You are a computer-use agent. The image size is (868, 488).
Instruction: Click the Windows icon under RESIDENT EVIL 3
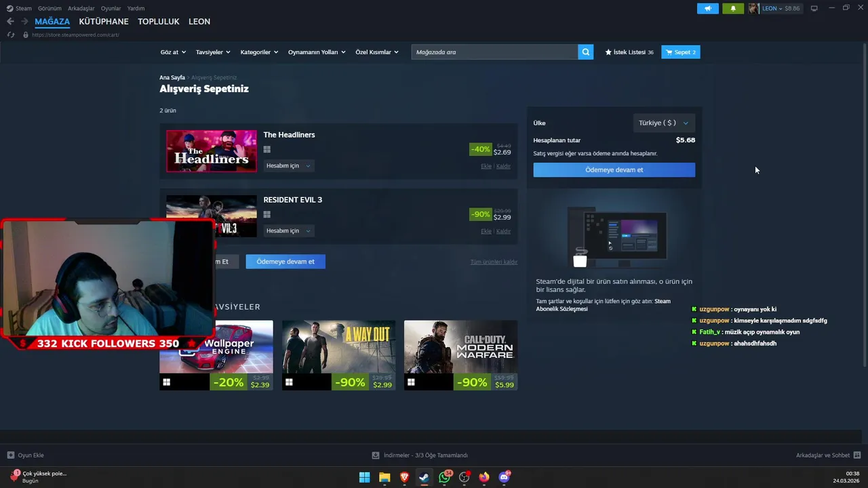pos(267,215)
